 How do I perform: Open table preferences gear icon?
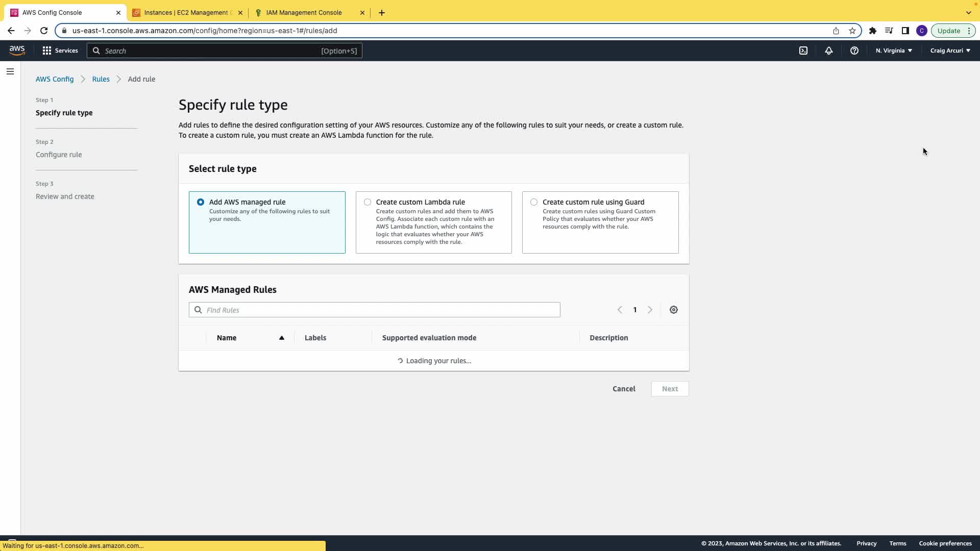pyautogui.click(x=674, y=310)
